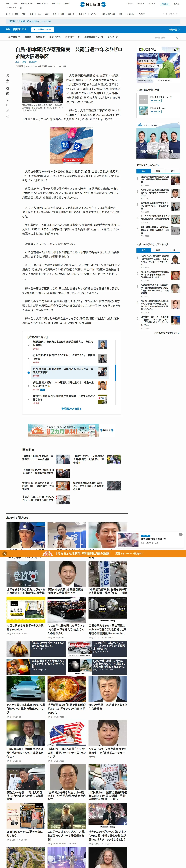Open ranking article about へずまりゅう氏 奈良市議選

coord(155,192)
